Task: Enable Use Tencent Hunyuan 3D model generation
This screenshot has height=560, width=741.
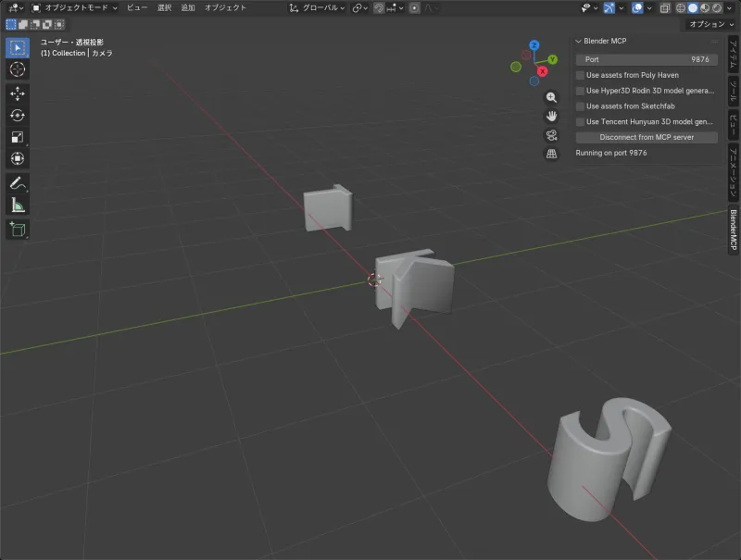Action: [x=581, y=122]
